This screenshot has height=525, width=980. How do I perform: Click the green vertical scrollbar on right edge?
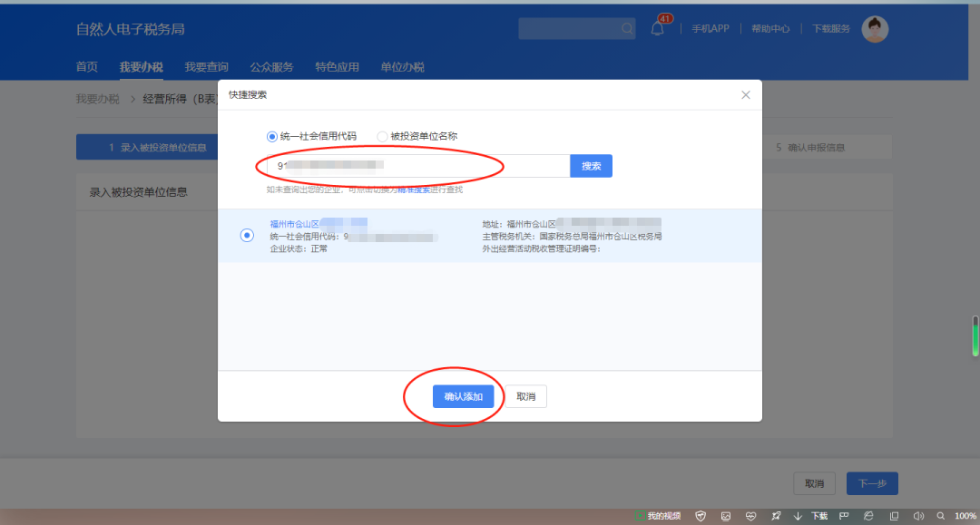975,336
